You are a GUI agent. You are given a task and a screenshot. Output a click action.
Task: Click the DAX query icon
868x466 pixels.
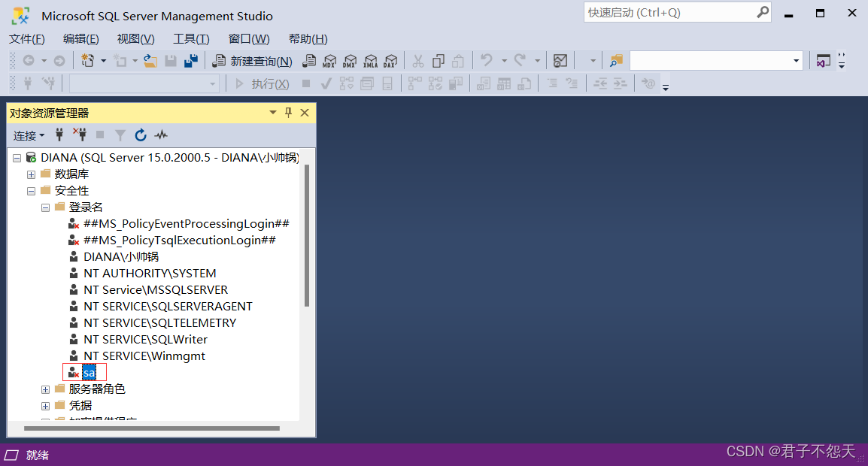391,60
